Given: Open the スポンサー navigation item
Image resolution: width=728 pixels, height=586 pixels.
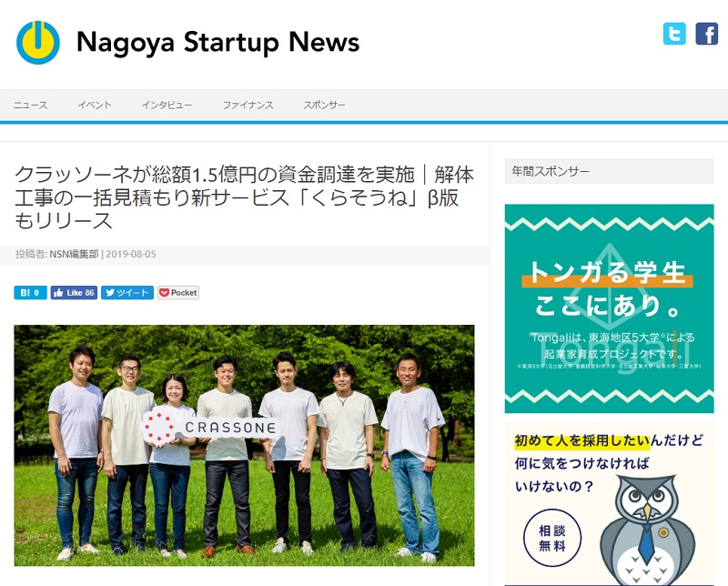Looking at the screenshot, I should 324,105.
